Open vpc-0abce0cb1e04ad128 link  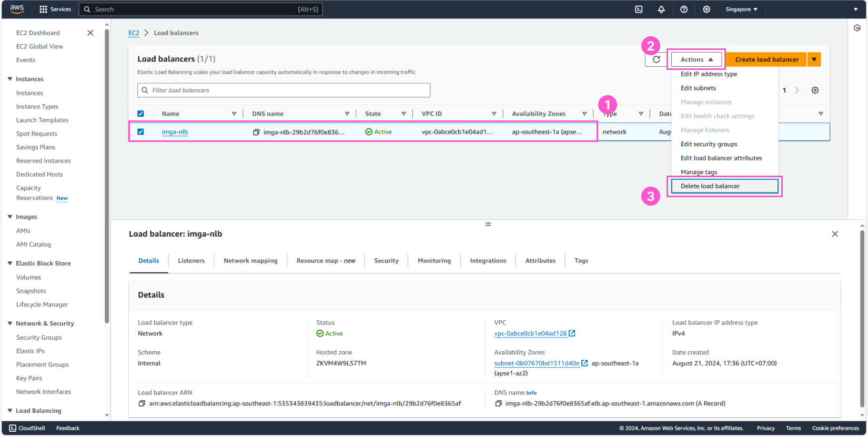pyautogui.click(x=530, y=333)
